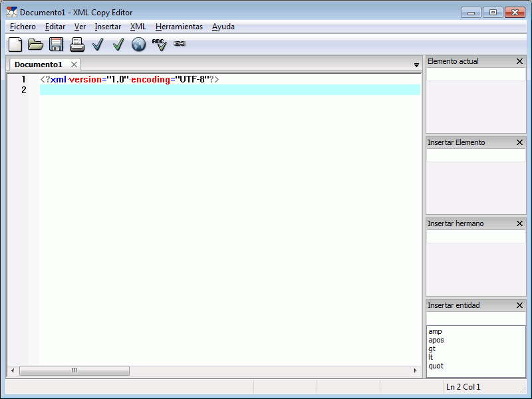The image size is (532, 399).
Task: Open the XML menu
Action: [x=138, y=27]
